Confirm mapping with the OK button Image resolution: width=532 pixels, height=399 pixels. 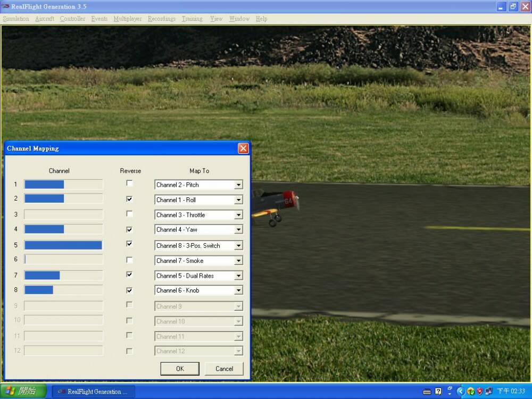[180, 369]
